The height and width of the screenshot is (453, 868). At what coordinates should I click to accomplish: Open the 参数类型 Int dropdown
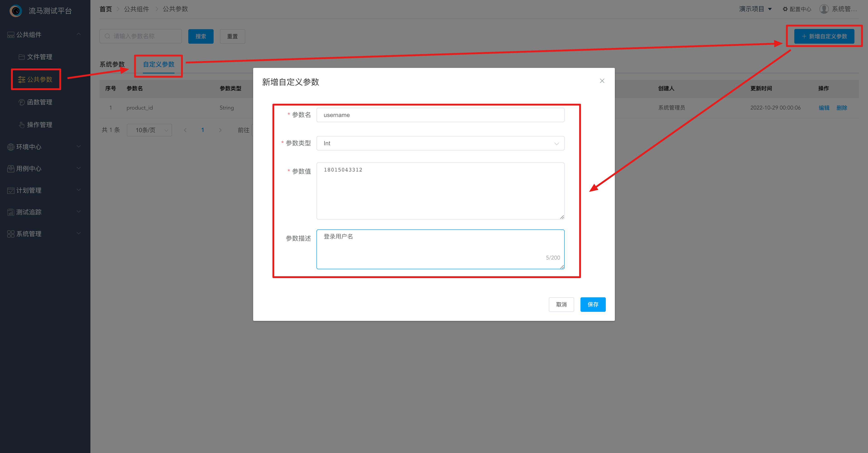[x=440, y=143]
